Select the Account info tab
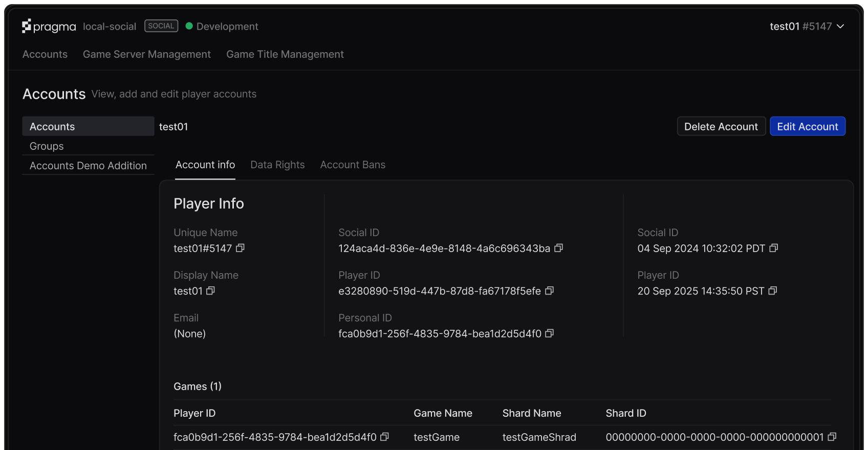The width and height of the screenshot is (868, 450). click(205, 165)
